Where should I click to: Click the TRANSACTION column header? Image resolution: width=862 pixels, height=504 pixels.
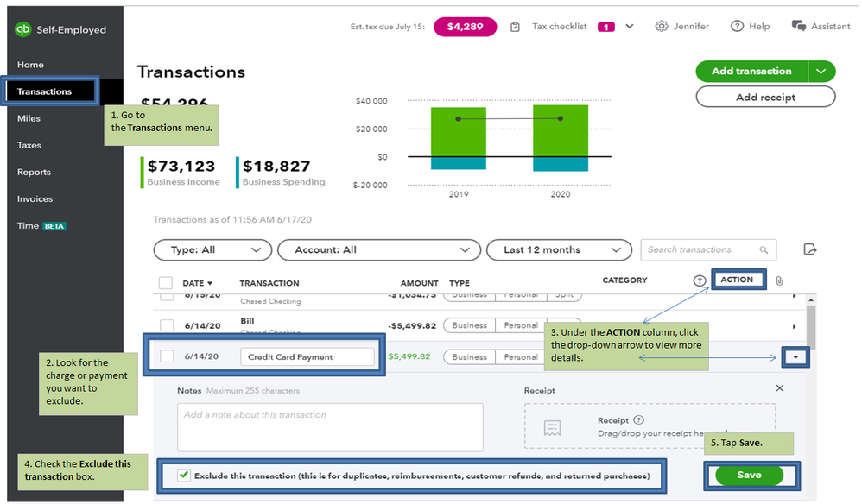tap(269, 283)
